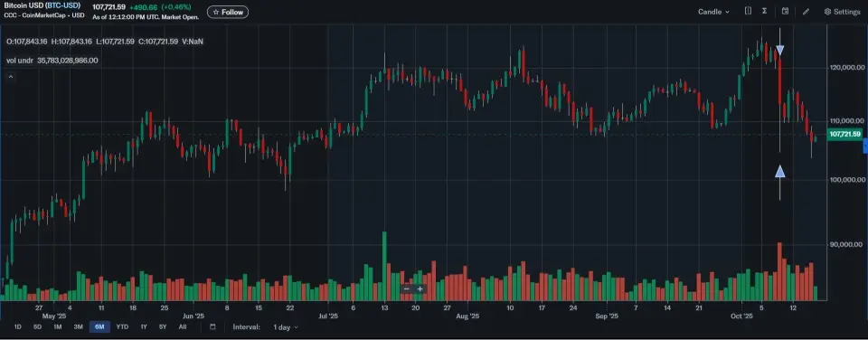Screen dimensions: 868x340
Task: Select the 1D range tab
Action: [18, 327]
